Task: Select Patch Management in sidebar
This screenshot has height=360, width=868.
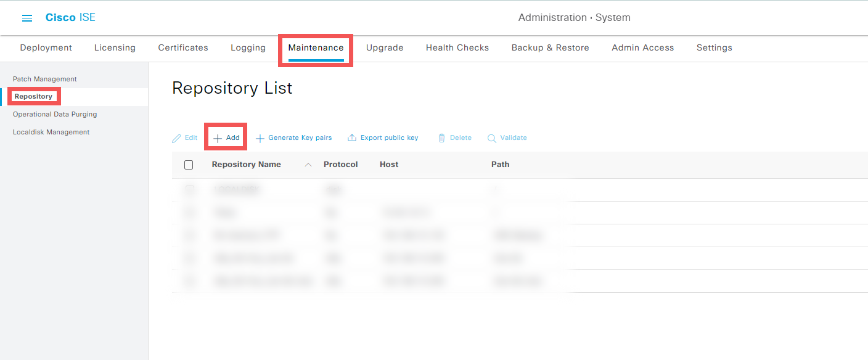Action: click(45, 79)
